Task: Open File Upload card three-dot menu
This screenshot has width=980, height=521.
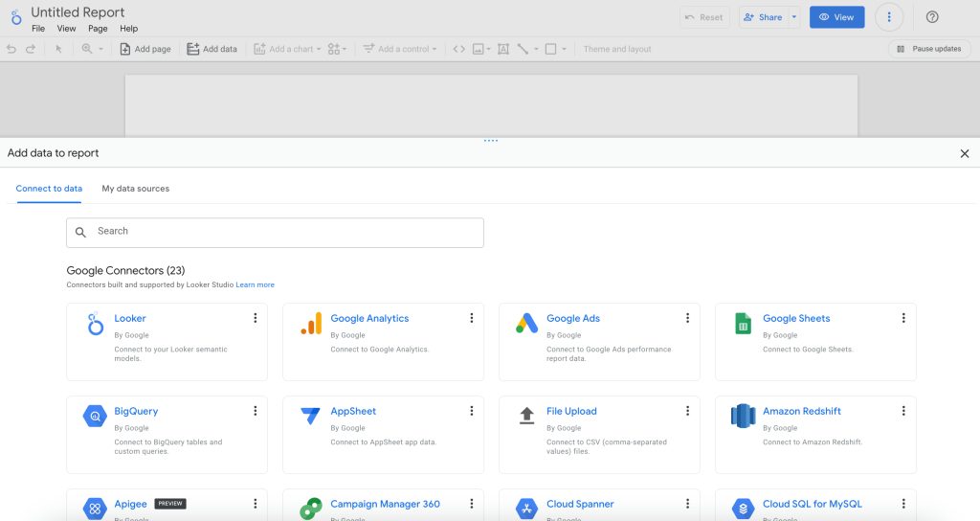Action: click(x=687, y=411)
